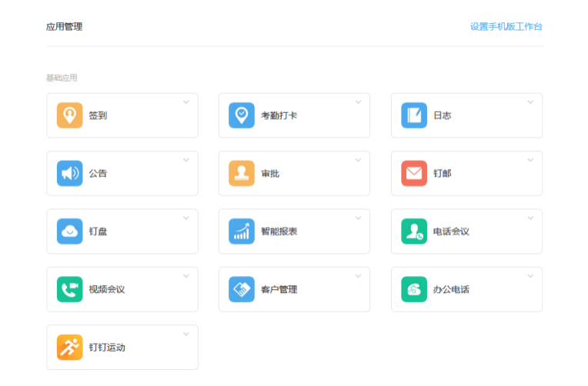Expand the chevron on the 智能报表 card
This screenshot has height=386, width=588.
click(358, 218)
